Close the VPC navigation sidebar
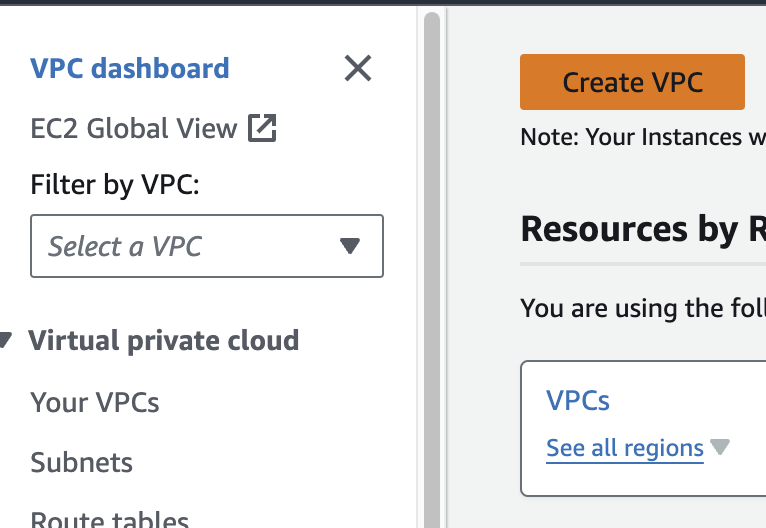Screen dimensions: 766x528 [x=357, y=68]
